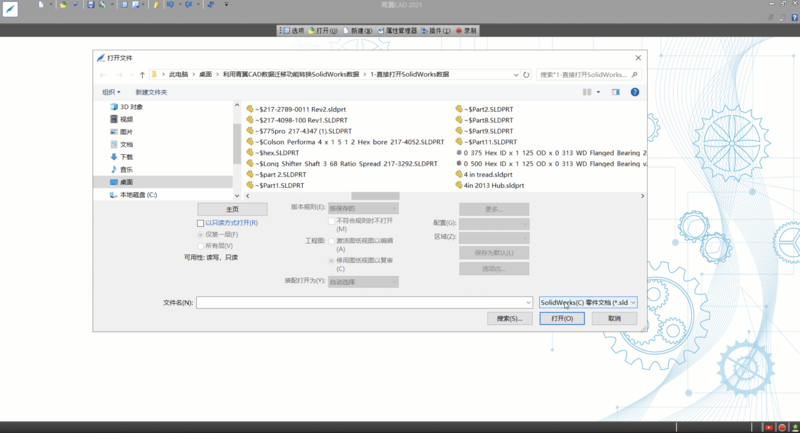The image size is (800, 433).
Task: Select 本地磁盘 (C:) in navigation tree
Action: [134, 195]
